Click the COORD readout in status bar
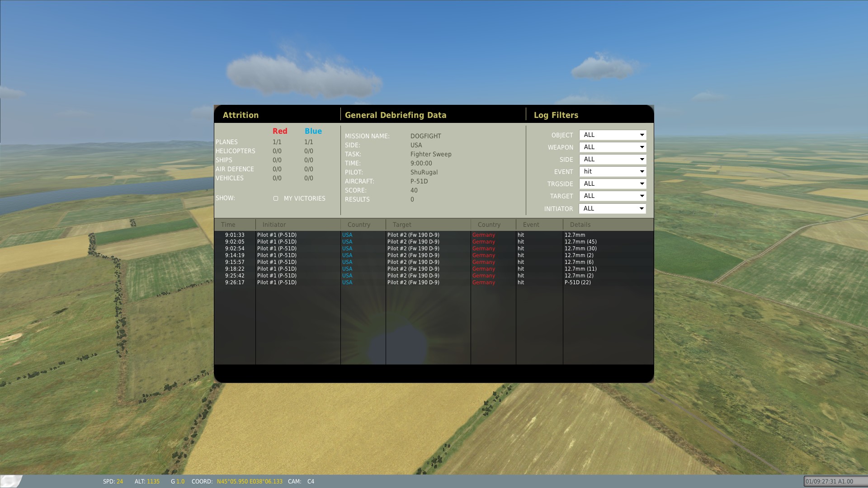Screen dimensions: 868x488 point(237,481)
